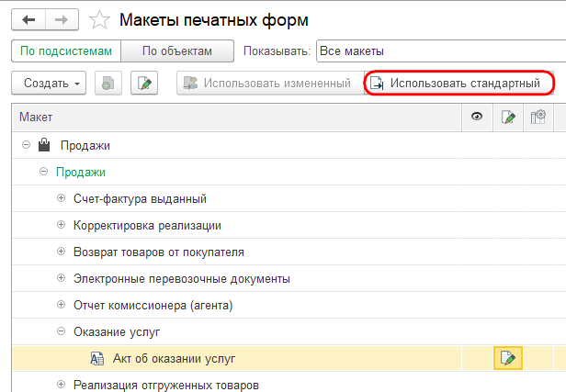Open the Показывать field with Все макеты

[441, 51]
